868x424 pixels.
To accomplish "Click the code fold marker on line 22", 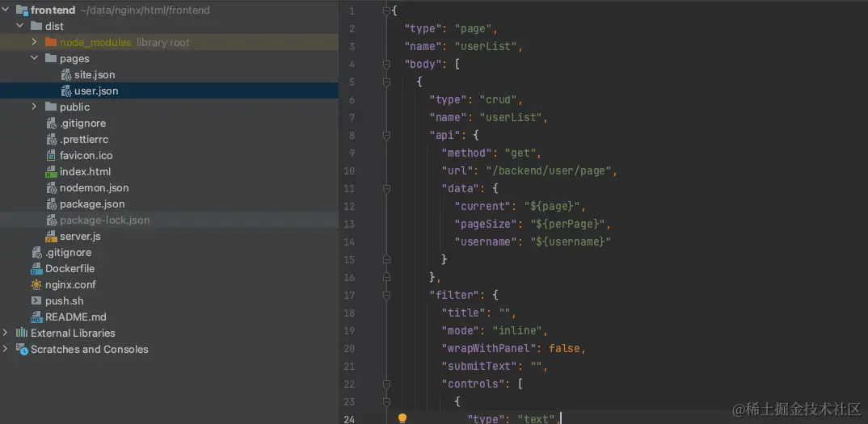I will coord(387,384).
